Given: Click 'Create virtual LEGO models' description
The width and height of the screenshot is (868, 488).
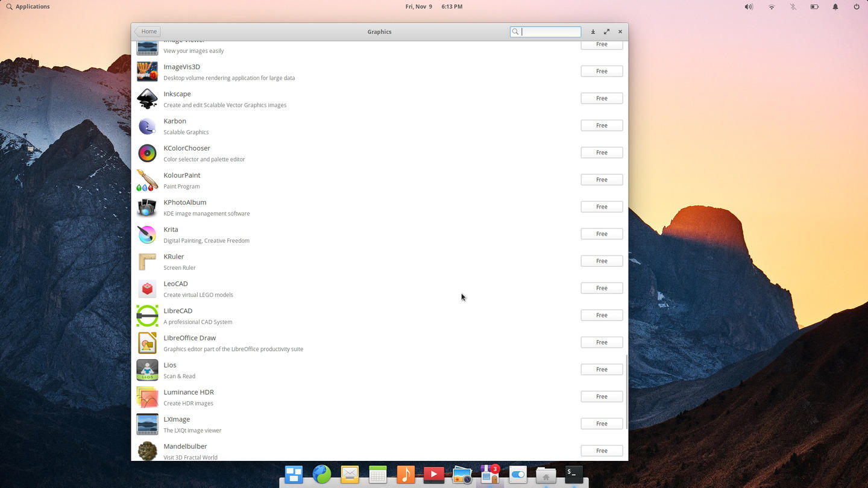Looking at the screenshot, I should (198, 295).
